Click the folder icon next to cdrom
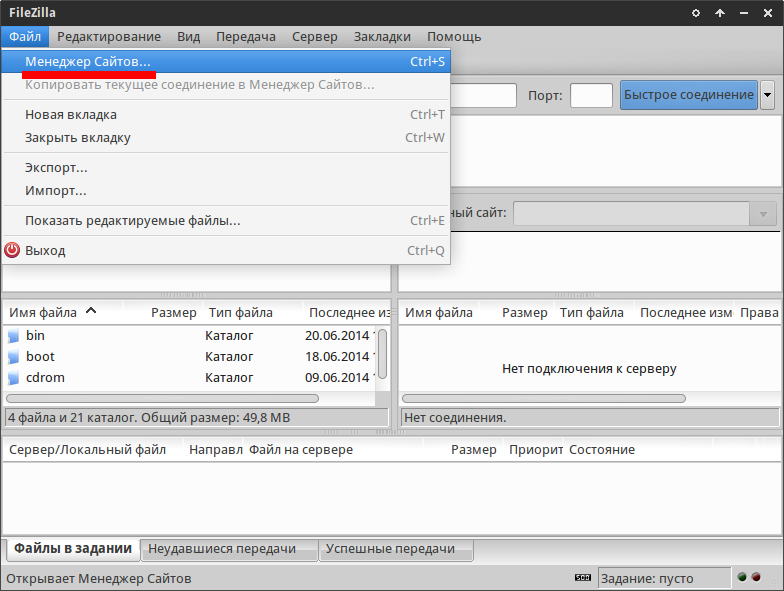This screenshot has height=591, width=784. (14, 378)
